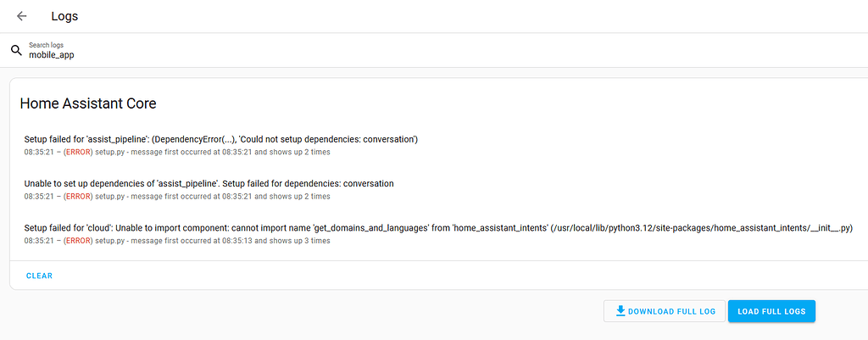
Task: Open the 'Setup failed for cloud' log entry
Action: (x=437, y=227)
